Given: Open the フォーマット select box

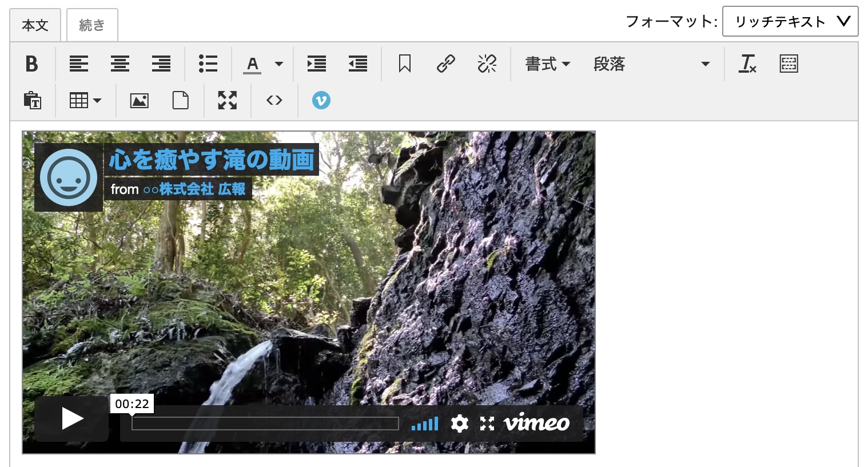Looking at the screenshot, I should pos(790,22).
